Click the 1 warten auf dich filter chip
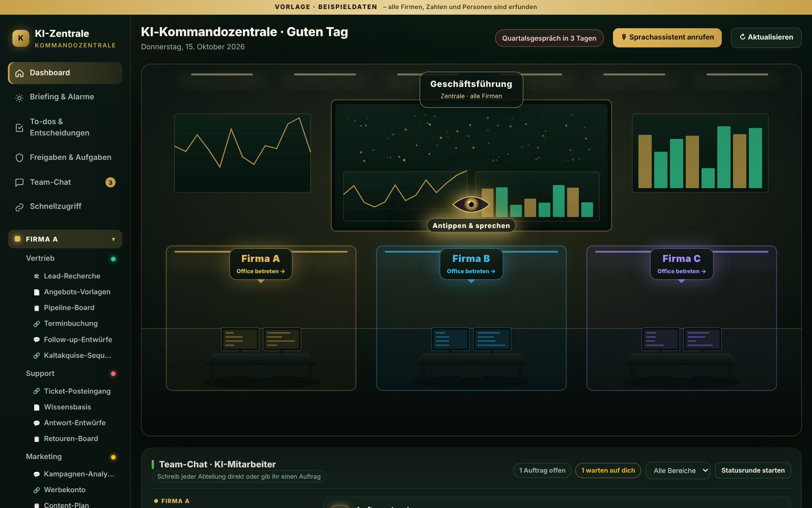This screenshot has height=508, width=812. click(x=608, y=470)
